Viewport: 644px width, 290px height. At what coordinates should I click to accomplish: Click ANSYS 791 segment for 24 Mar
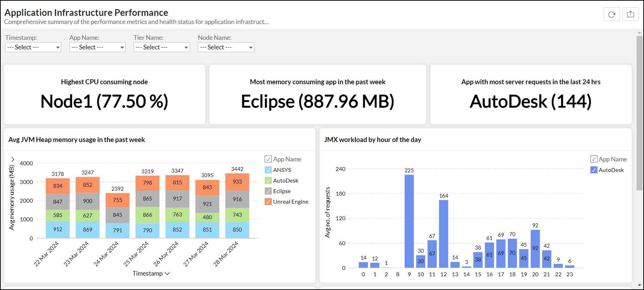coord(118,231)
